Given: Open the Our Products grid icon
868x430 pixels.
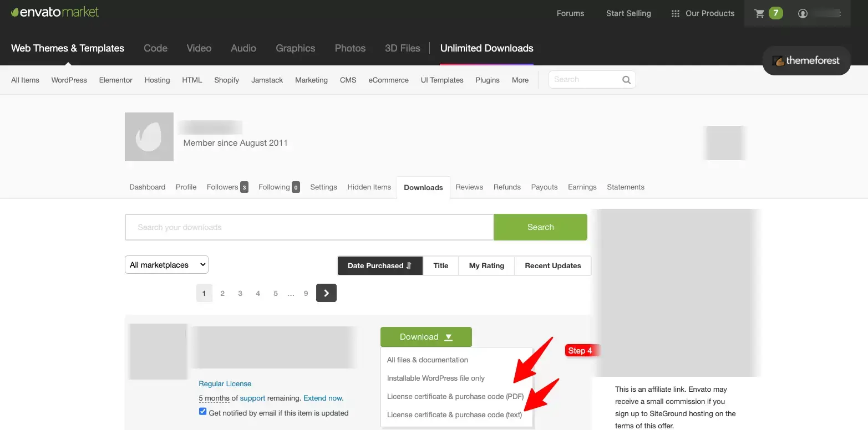Looking at the screenshot, I should click(x=675, y=13).
